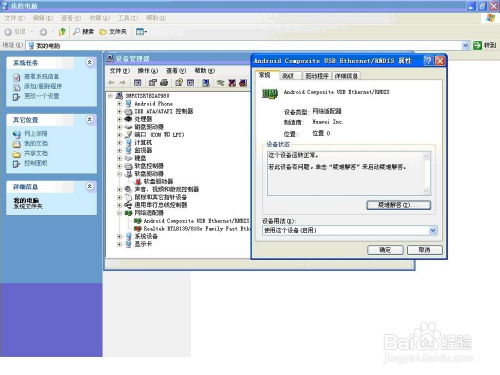This screenshot has height=375, width=500.
Task: Expand the 声音、视频和游戏控制器 node
Action: [x=119, y=189]
